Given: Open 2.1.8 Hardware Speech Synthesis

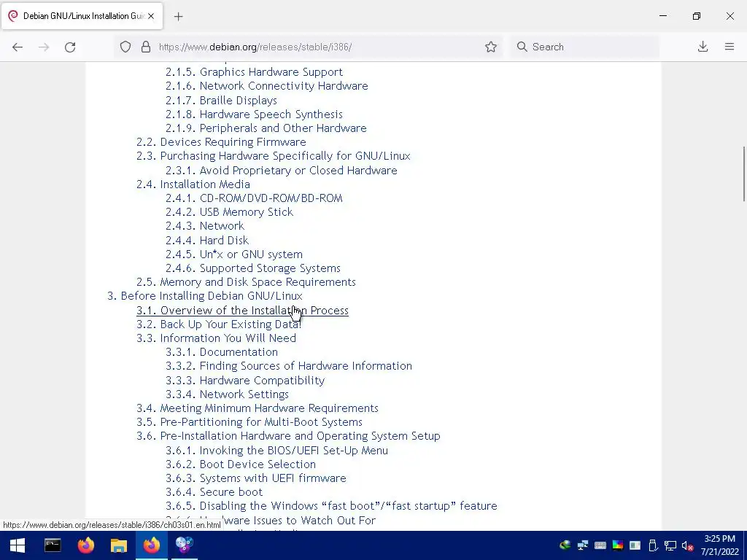Looking at the screenshot, I should [254, 114].
